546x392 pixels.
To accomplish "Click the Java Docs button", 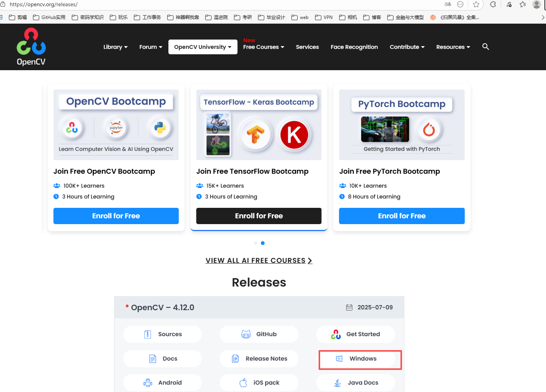I will 355,383.
